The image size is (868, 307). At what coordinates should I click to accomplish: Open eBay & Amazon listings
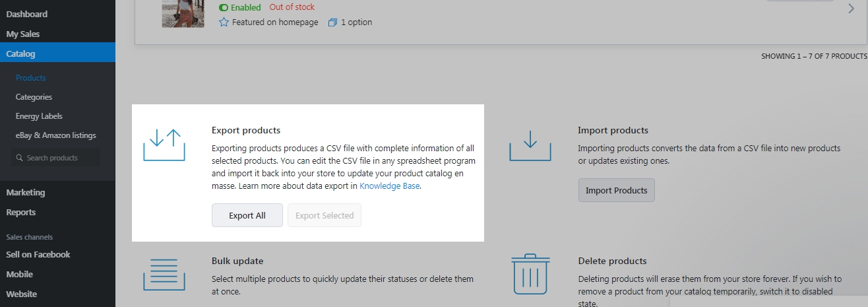[56, 135]
